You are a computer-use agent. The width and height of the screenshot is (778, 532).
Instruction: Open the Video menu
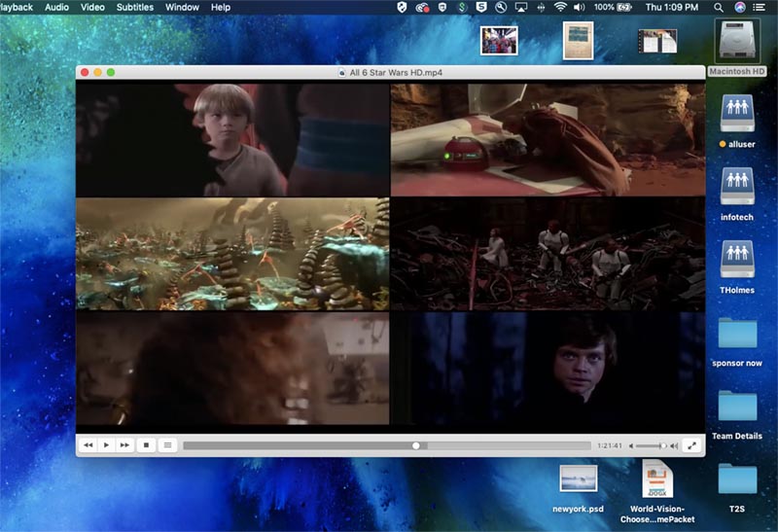92,8
